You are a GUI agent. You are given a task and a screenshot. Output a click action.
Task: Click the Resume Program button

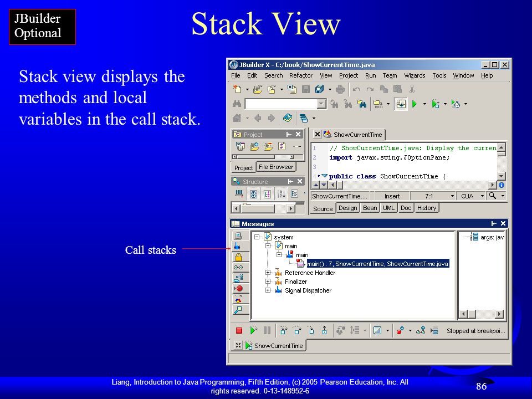[253, 330]
